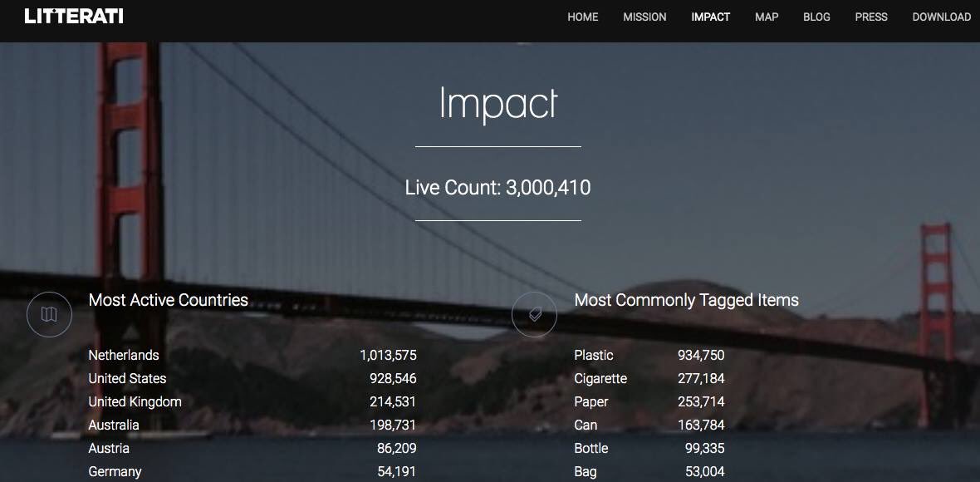Click the count 163,784

pos(701,425)
